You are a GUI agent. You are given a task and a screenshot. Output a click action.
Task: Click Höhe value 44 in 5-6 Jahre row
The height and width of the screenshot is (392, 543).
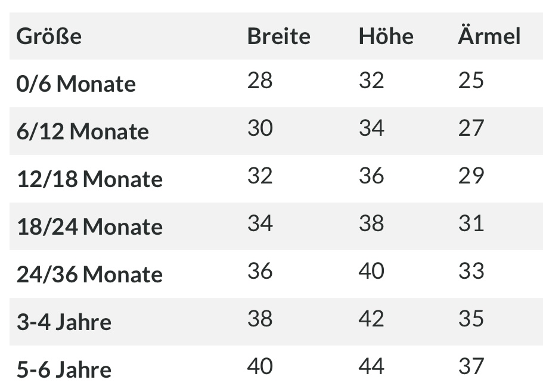click(x=371, y=366)
